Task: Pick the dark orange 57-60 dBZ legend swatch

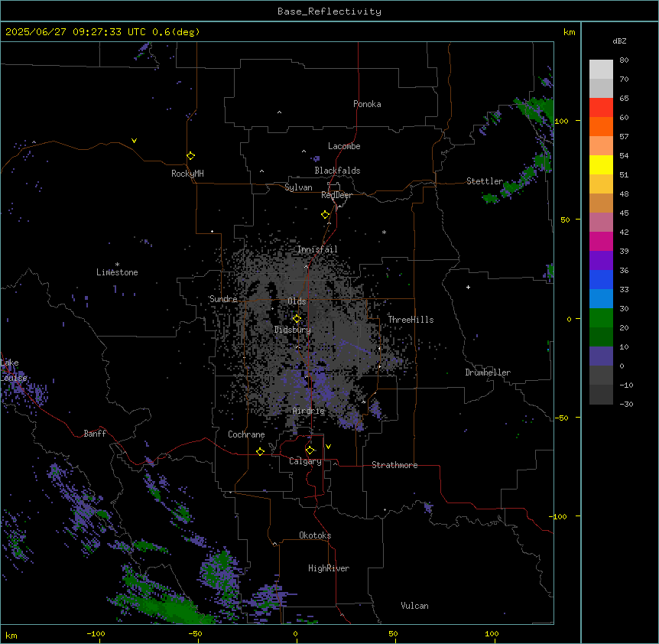Action: coord(601,126)
